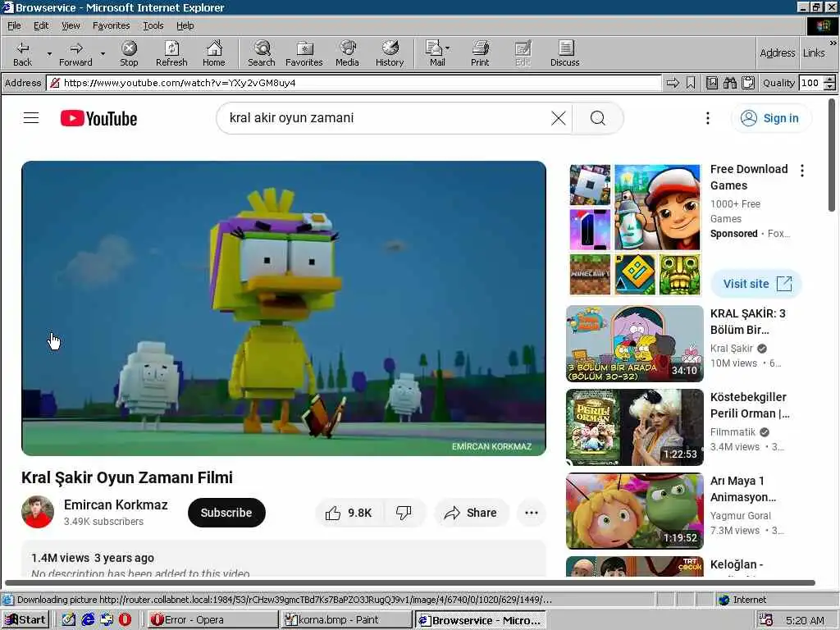Click the Discuss toolbar button
The image size is (840, 630).
click(564, 53)
